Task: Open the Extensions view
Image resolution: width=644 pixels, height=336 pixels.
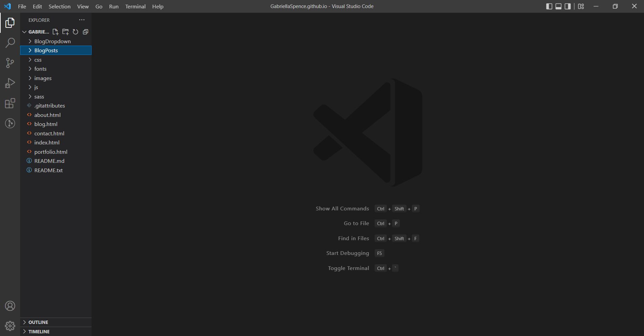Action: 10,103
